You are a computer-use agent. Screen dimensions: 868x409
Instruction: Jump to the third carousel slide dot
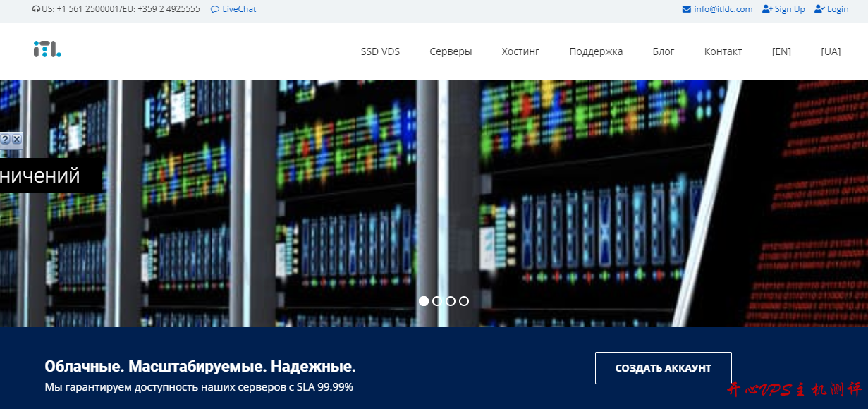click(451, 301)
